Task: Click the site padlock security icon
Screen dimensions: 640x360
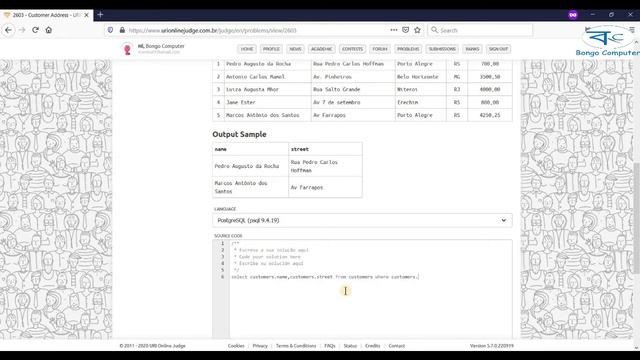Action: 122,30
